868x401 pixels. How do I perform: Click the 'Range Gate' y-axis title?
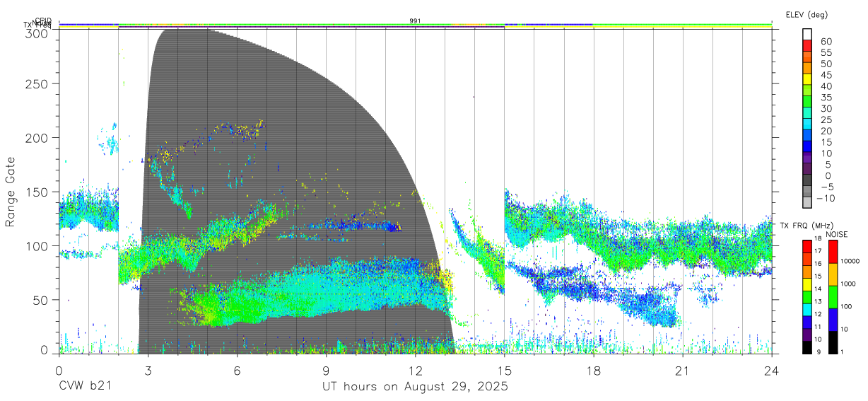point(11,192)
